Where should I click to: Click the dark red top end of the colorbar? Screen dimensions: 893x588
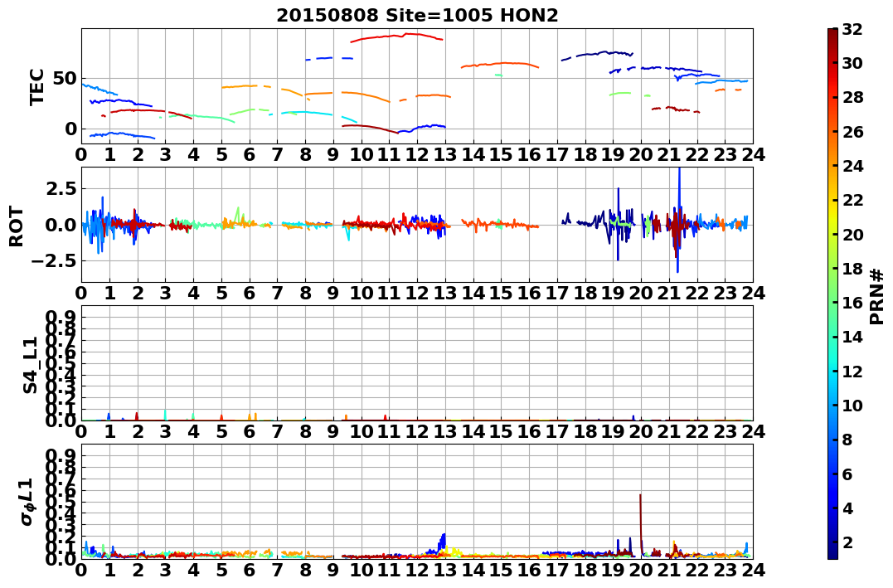click(832, 34)
